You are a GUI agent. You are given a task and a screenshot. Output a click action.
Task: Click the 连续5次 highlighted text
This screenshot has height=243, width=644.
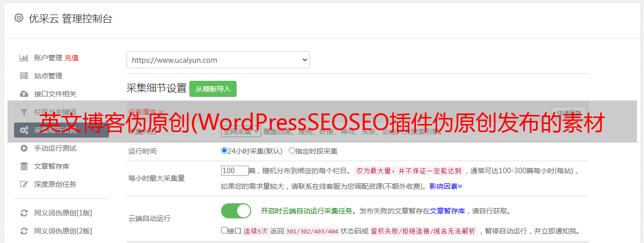point(256,231)
